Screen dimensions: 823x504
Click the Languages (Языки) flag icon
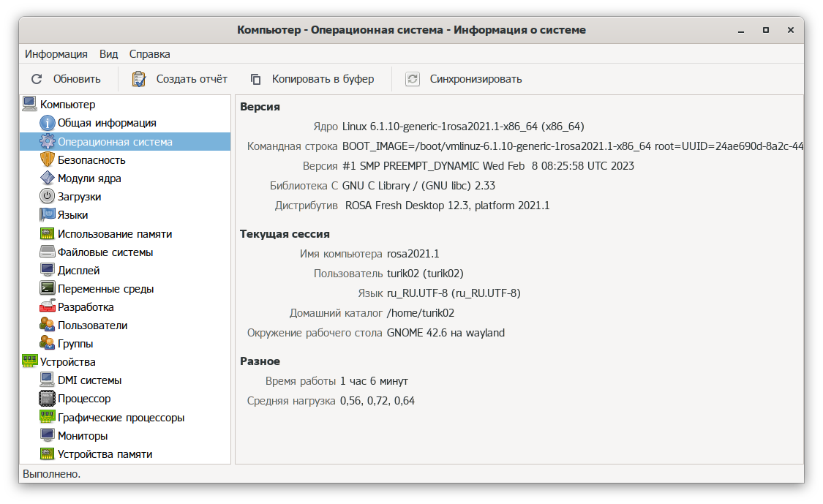47,215
